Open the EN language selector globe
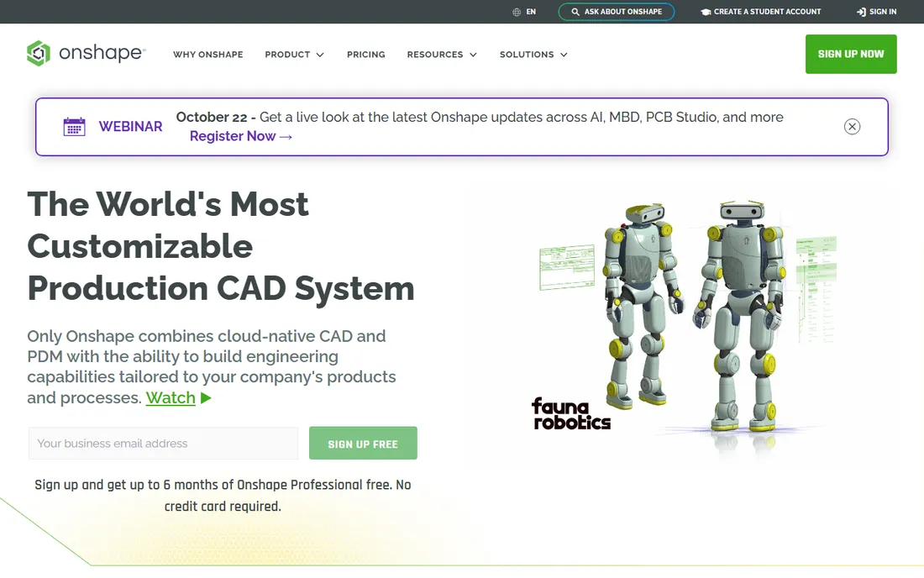The height and width of the screenshot is (578, 924). click(x=517, y=12)
